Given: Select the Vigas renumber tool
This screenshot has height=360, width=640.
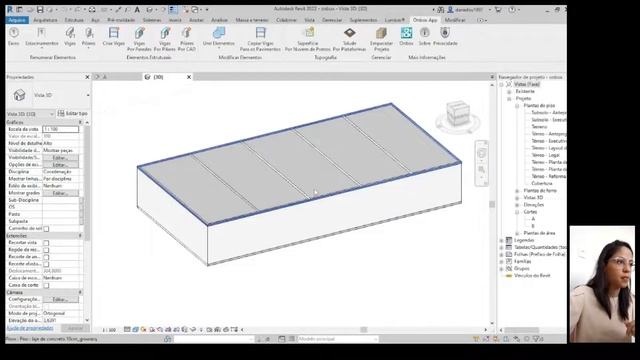Looking at the screenshot, I should [70, 36].
